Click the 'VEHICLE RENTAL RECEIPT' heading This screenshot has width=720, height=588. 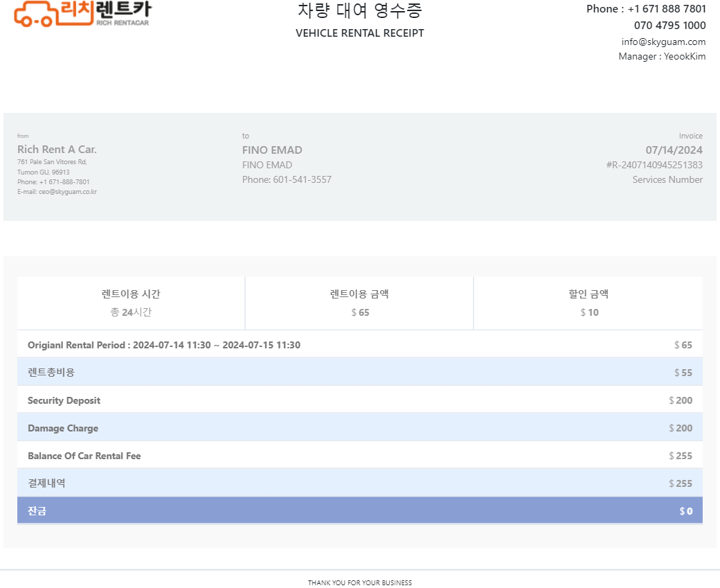(x=359, y=33)
